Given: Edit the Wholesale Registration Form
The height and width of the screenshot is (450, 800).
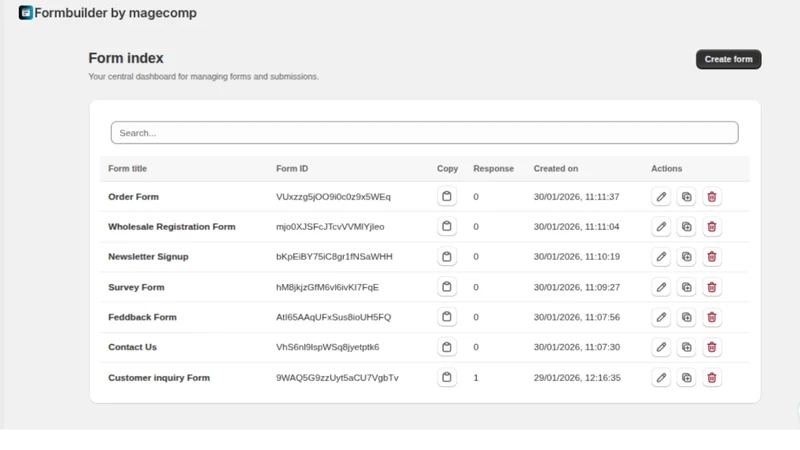Looking at the screenshot, I should tap(661, 227).
